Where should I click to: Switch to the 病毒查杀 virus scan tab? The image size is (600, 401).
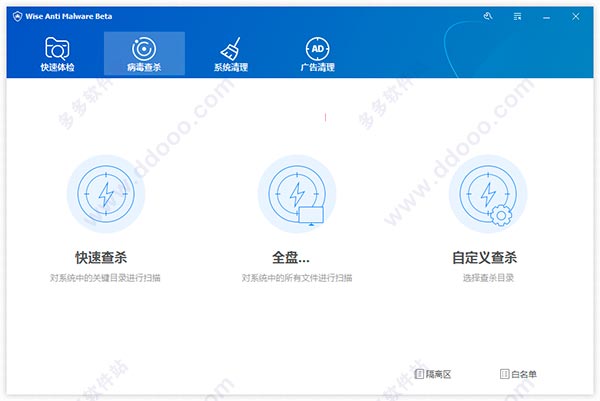point(144,54)
